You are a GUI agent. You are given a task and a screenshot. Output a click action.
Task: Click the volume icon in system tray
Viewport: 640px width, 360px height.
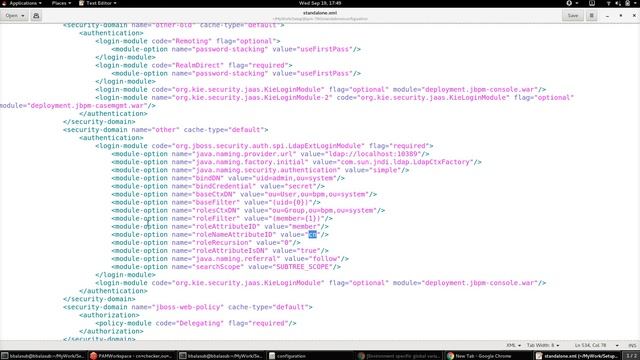pyautogui.click(x=618, y=3)
